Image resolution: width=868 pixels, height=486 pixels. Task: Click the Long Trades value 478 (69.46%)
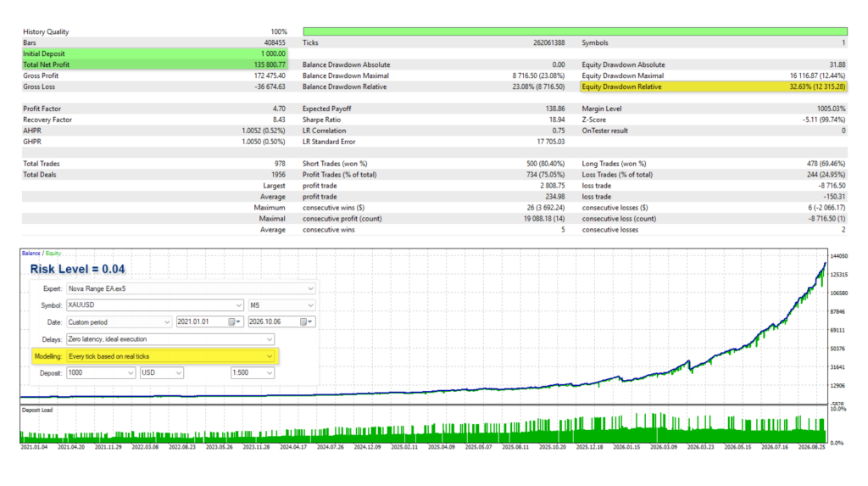point(826,164)
